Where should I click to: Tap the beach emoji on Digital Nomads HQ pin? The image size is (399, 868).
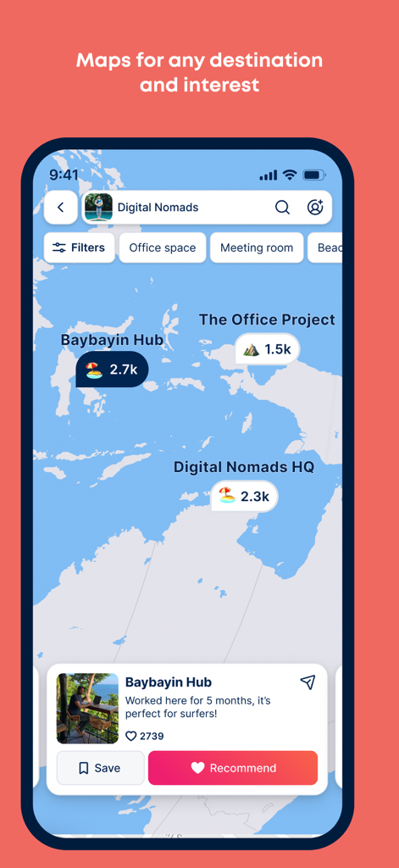pyautogui.click(x=227, y=495)
